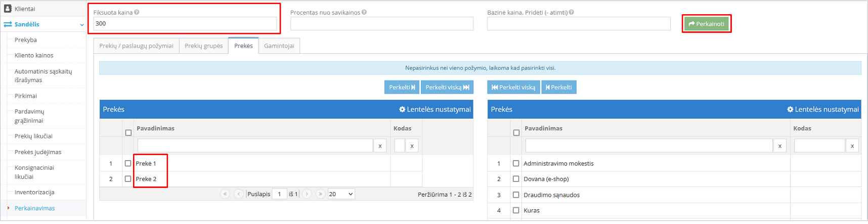Click help icon next to Fiksuota kaina
The width and height of the screenshot is (868, 224).
[137, 12]
